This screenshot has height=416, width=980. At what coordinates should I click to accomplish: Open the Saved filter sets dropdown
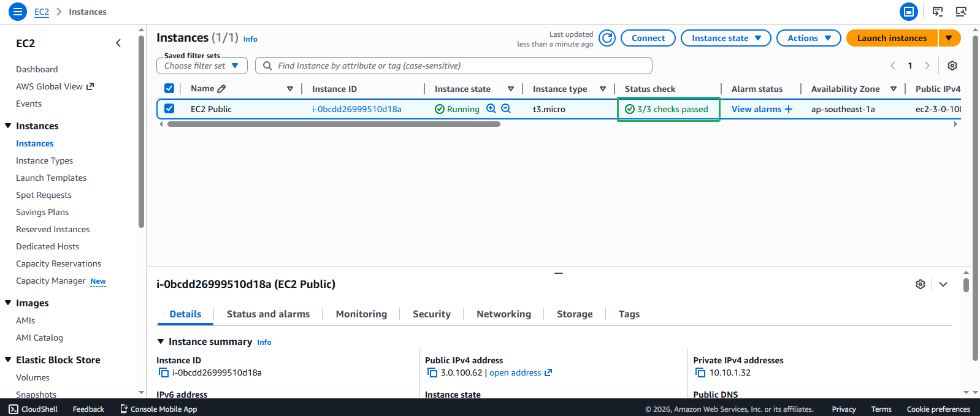tap(202, 66)
